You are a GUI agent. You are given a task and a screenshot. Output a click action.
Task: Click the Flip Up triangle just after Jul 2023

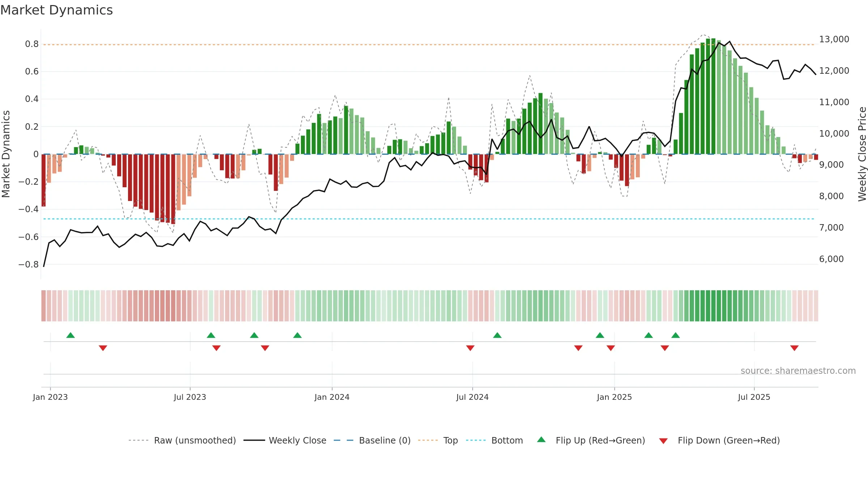point(211,335)
